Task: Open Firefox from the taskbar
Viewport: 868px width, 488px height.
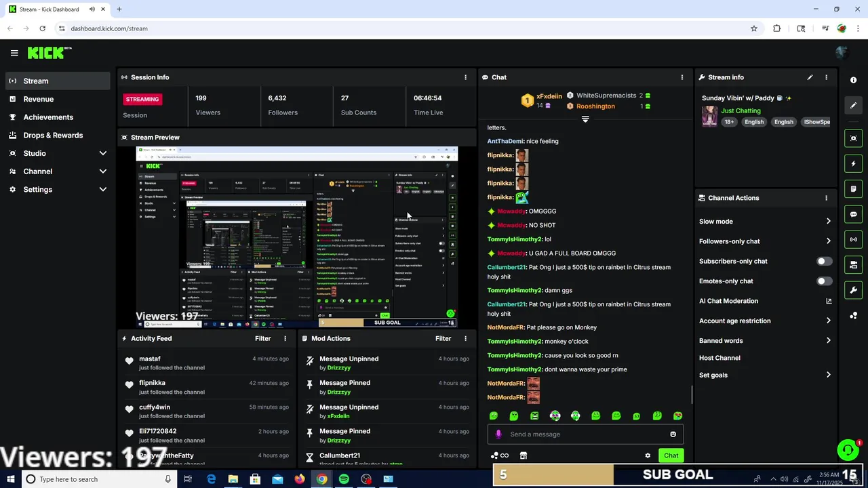Action: [300, 479]
